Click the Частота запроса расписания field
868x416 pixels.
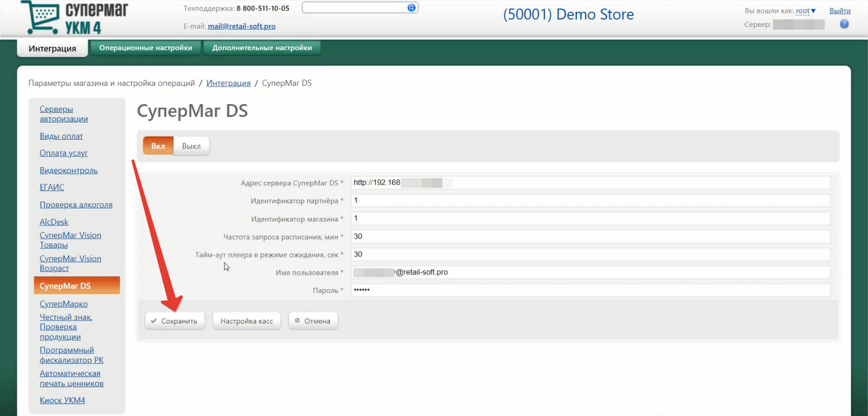591,237
